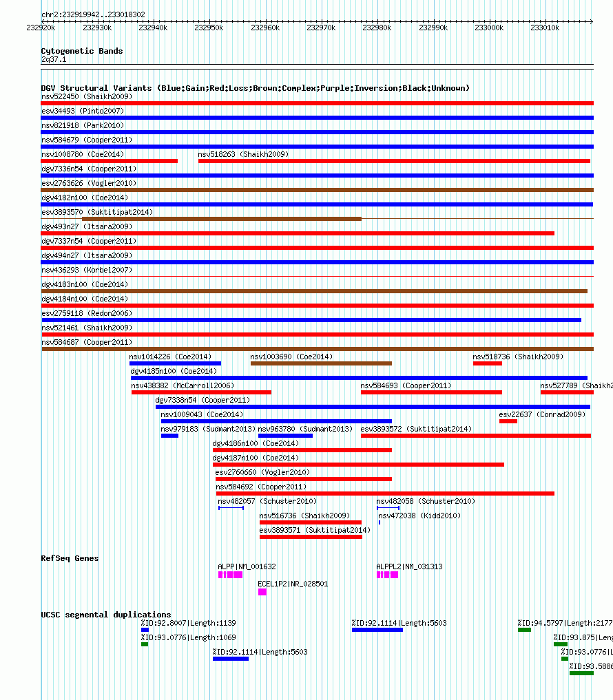
Task: Click the nsv516736 (Shaikh2009) red bar
Action: coord(311,522)
